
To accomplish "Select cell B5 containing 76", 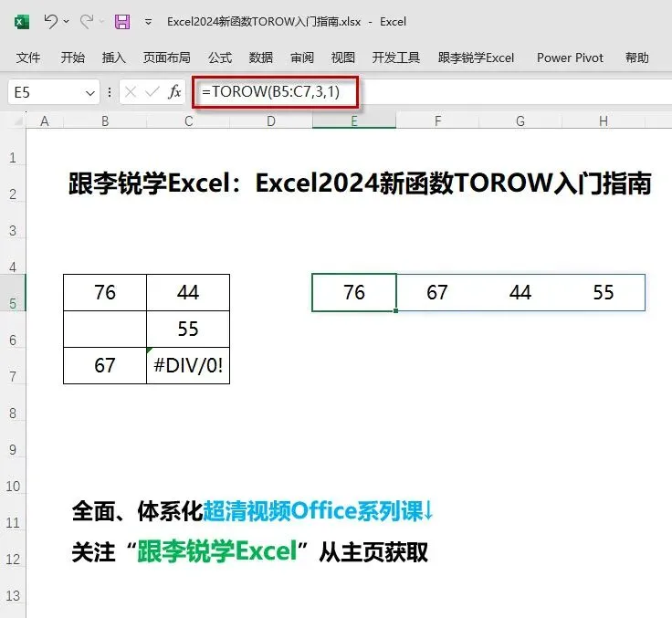I will tap(105, 293).
